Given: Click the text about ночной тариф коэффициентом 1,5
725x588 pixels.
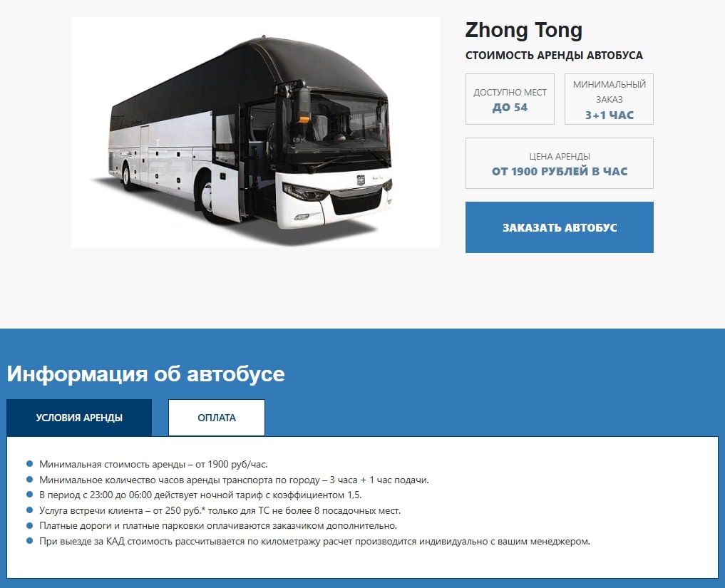Looking at the screenshot, I should tap(200, 495).
